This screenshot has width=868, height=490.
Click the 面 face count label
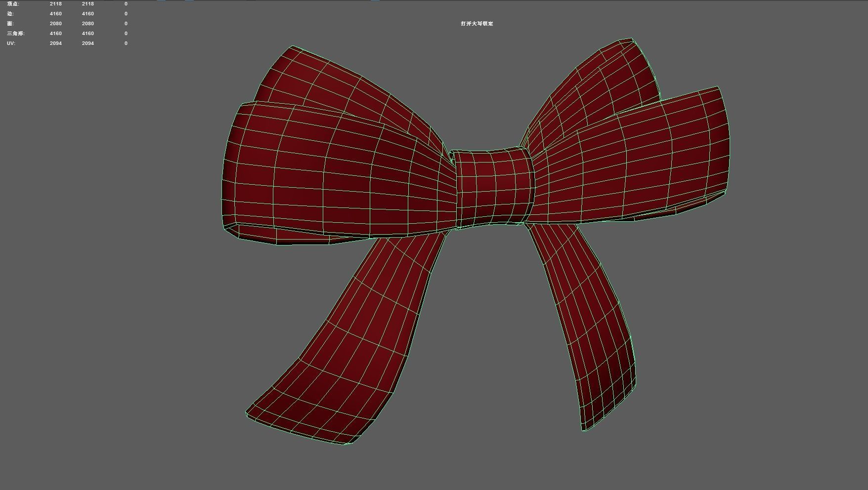pyautogui.click(x=10, y=24)
